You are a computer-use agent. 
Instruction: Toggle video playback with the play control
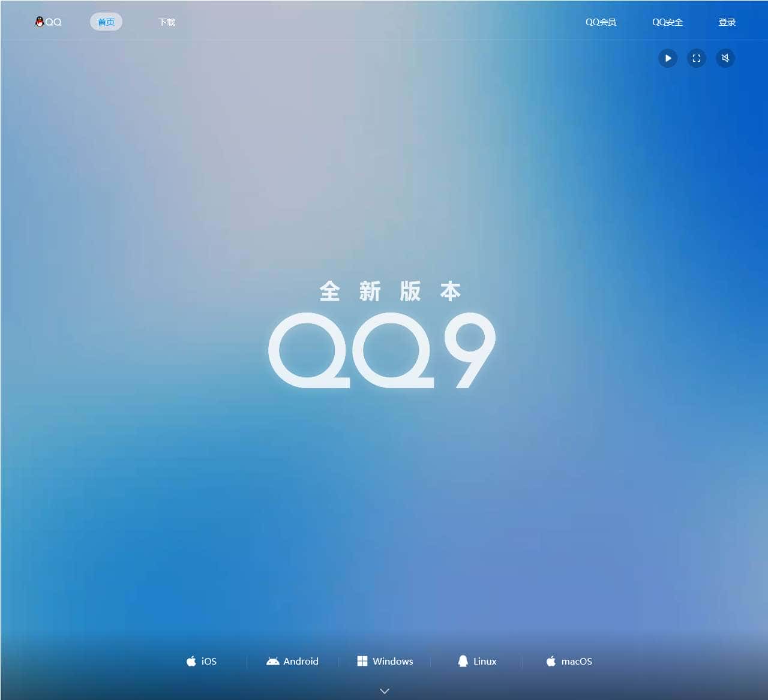click(x=668, y=58)
